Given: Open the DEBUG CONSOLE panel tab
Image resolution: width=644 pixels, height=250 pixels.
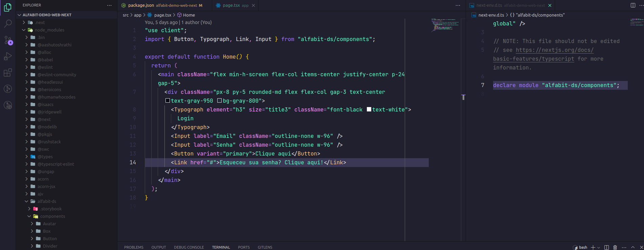Looking at the screenshot, I should 189,247.
